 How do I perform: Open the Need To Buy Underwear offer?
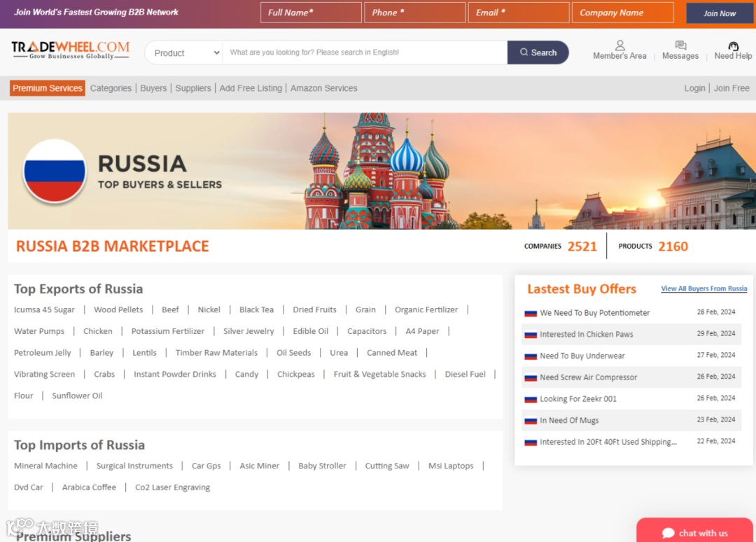[582, 356]
